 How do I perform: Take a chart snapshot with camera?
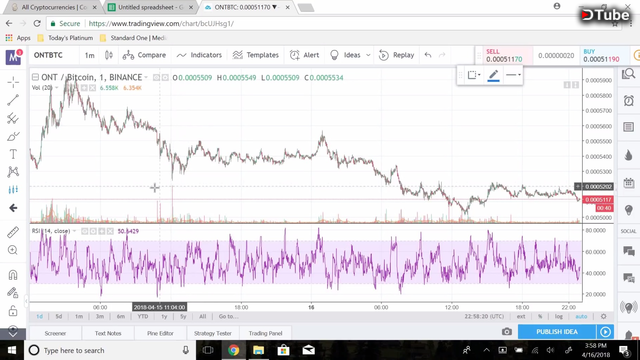click(x=507, y=332)
